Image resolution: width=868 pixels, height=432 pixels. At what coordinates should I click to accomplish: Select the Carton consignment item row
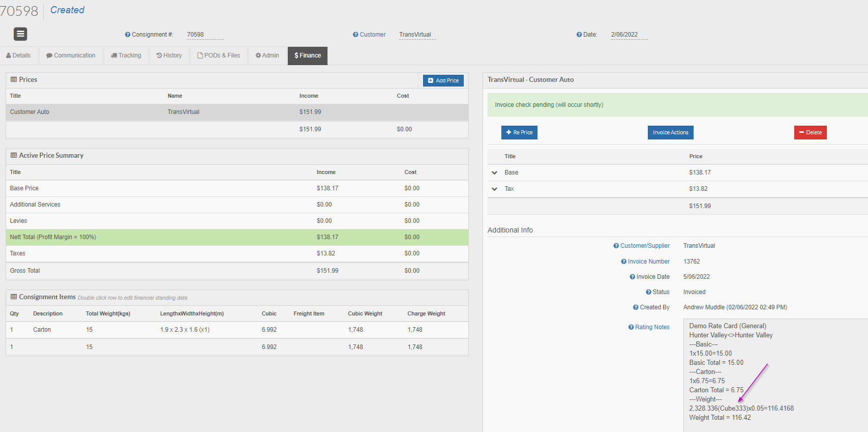237,330
